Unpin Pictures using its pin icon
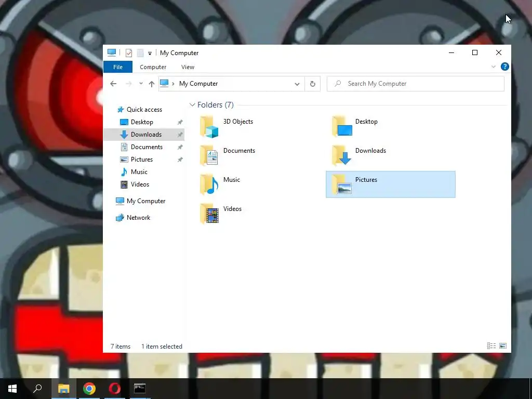This screenshot has height=399, width=532. (x=180, y=159)
